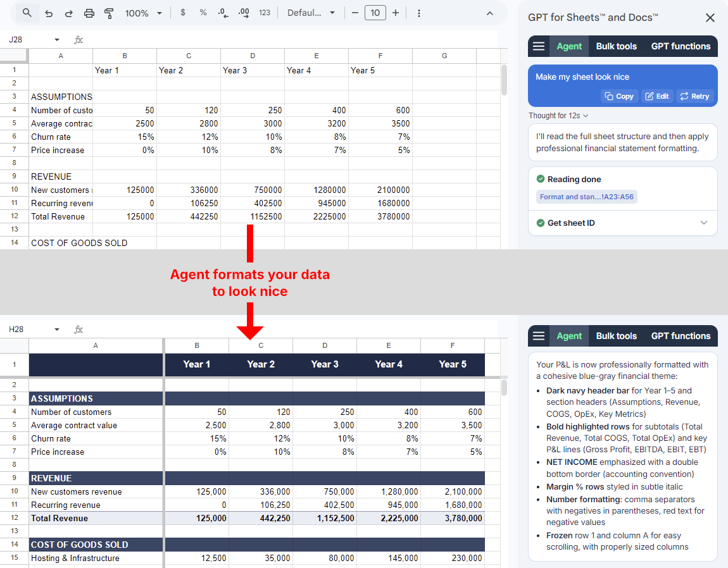The width and height of the screenshot is (728, 568).
Task: Expand the Get sheet ID step
Action: click(703, 223)
